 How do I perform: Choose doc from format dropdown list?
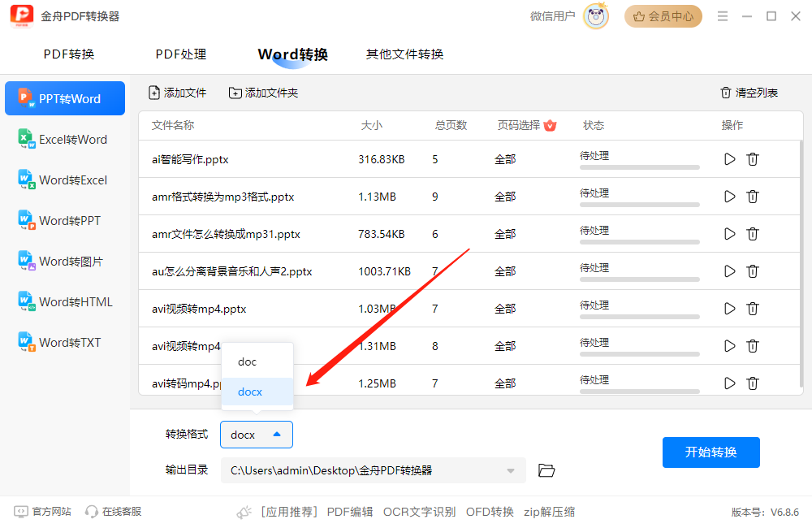tap(257, 361)
